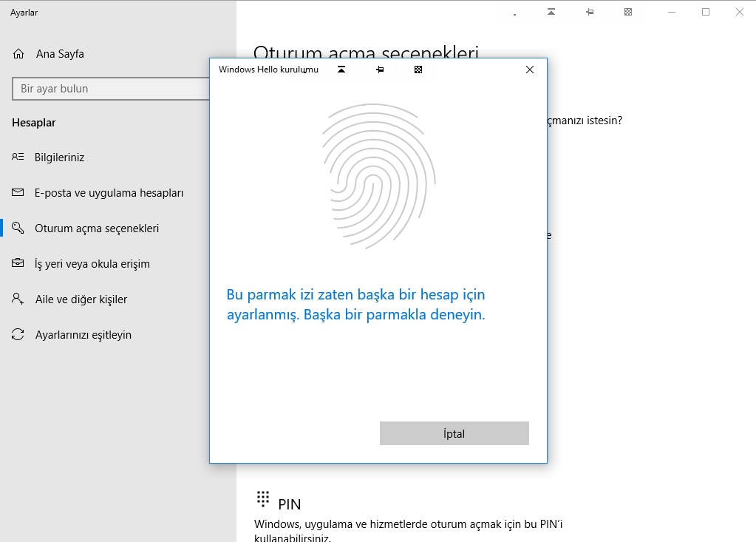Image resolution: width=756 pixels, height=542 pixels.
Task: Click checkered icon in Ayarlar window title bar
Action: point(627,12)
